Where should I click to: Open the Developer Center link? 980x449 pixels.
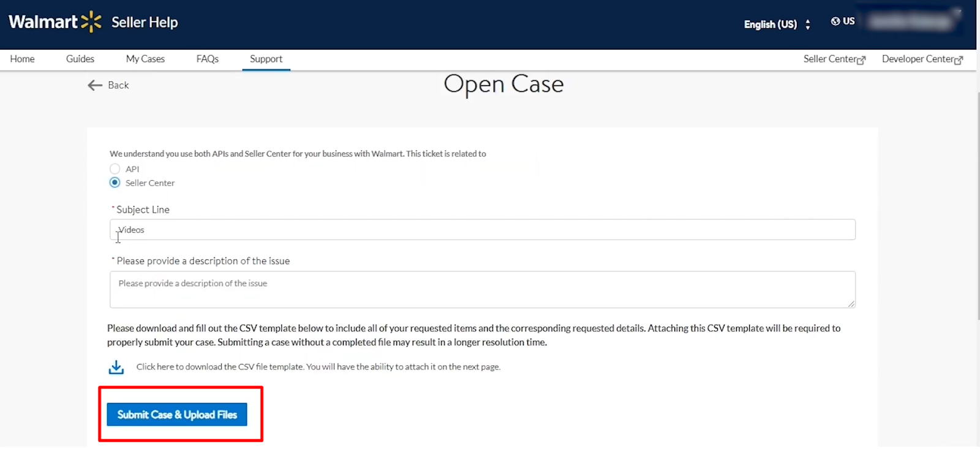point(918,59)
